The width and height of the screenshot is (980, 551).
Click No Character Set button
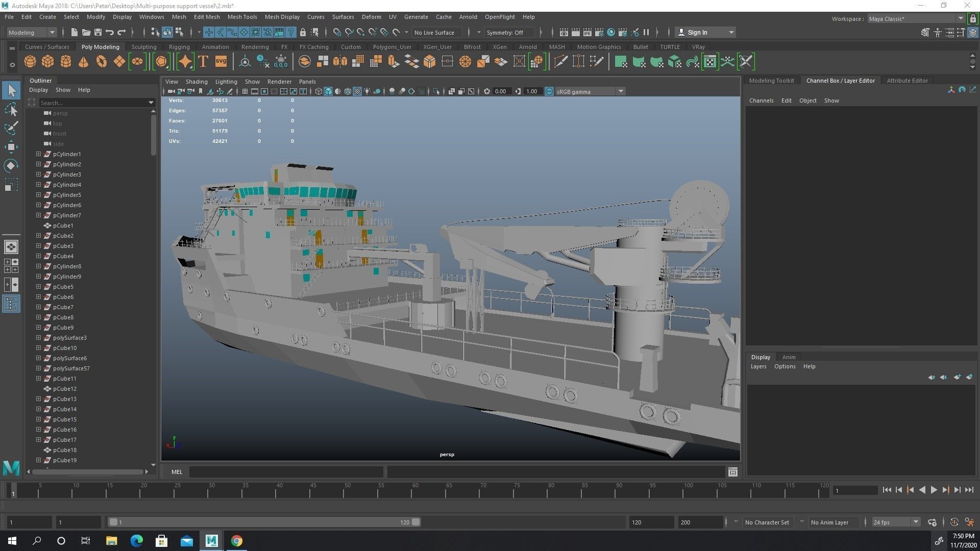(x=767, y=522)
